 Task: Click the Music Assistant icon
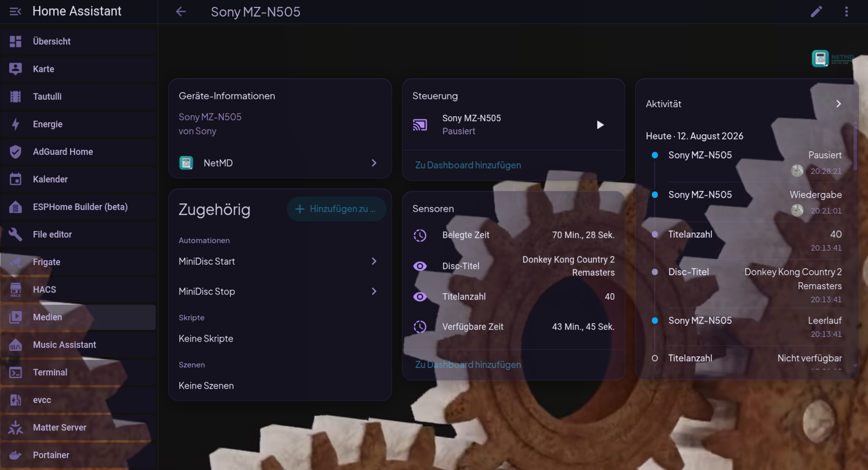(x=16, y=345)
